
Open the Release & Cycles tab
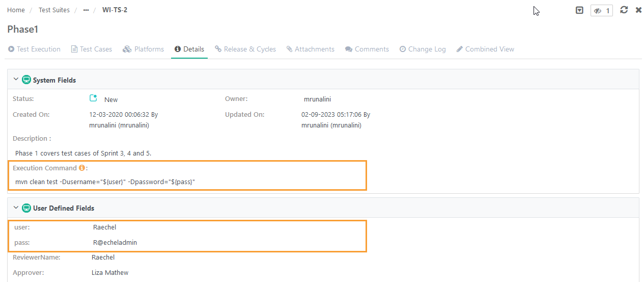tap(245, 49)
